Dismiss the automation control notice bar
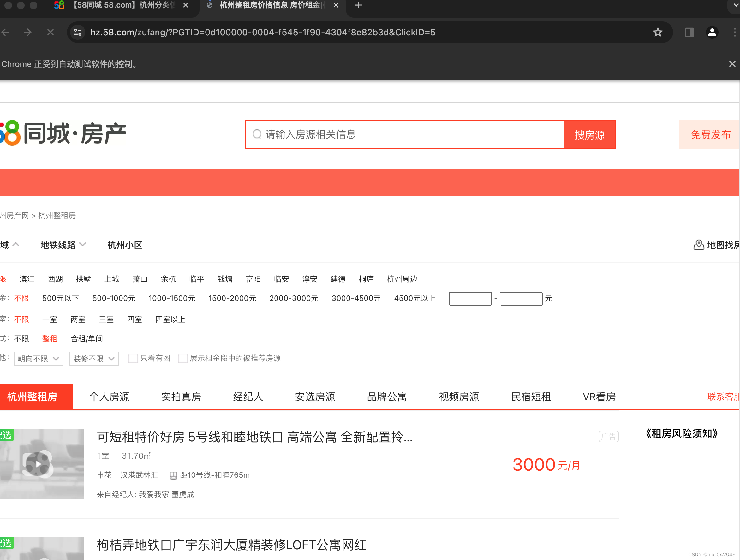The height and width of the screenshot is (560, 740). click(732, 63)
